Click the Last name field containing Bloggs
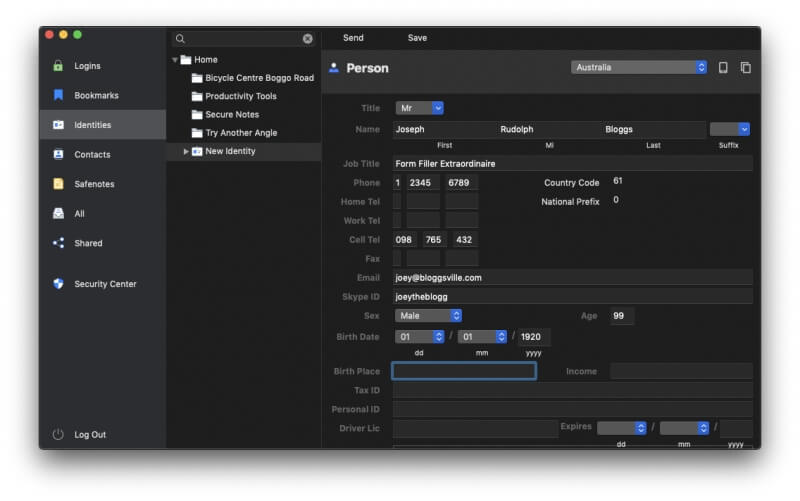 click(x=654, y=130)
